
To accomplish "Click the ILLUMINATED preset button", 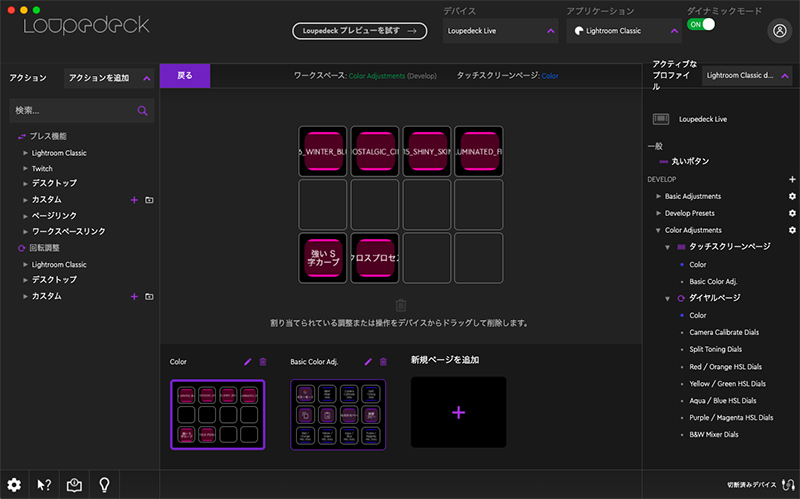I will [479, 152].
